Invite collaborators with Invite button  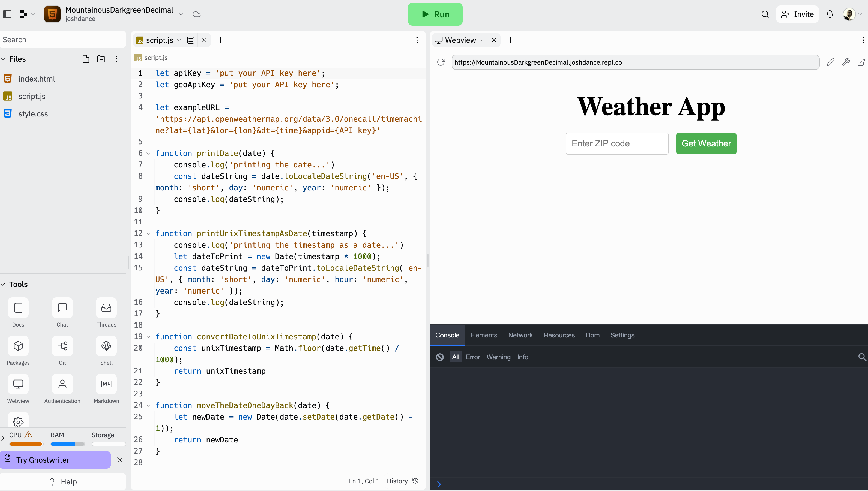pos(797,14)
